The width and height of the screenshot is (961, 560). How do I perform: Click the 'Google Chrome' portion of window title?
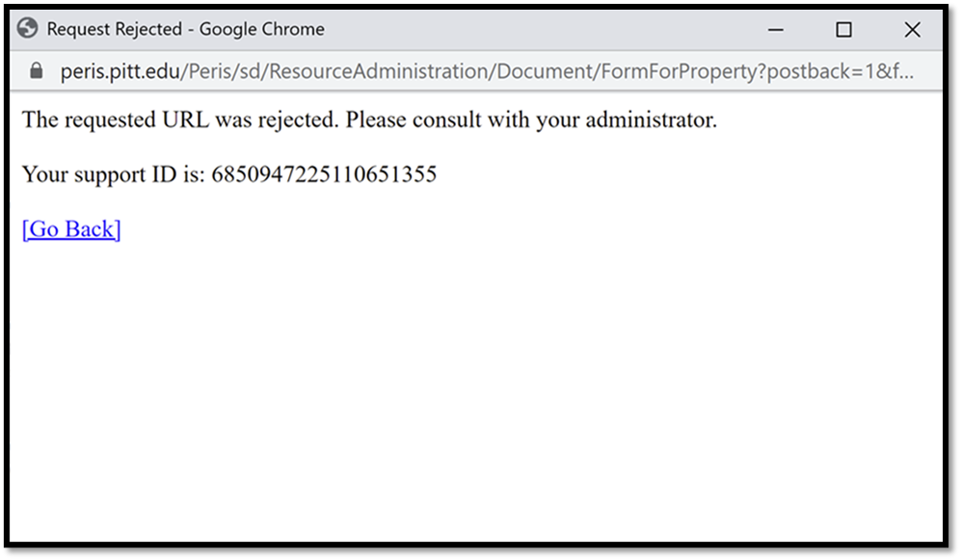point(262,30)
